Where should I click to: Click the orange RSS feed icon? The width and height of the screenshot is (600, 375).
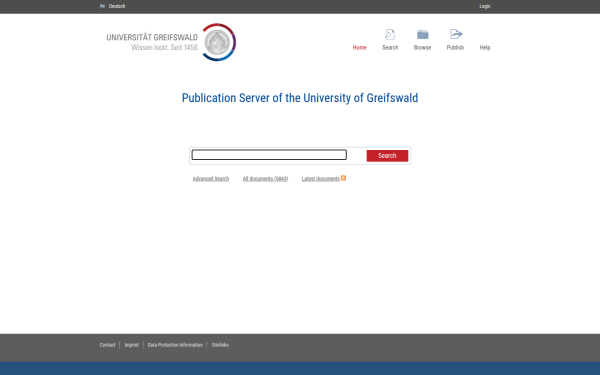tap(343, 178)
